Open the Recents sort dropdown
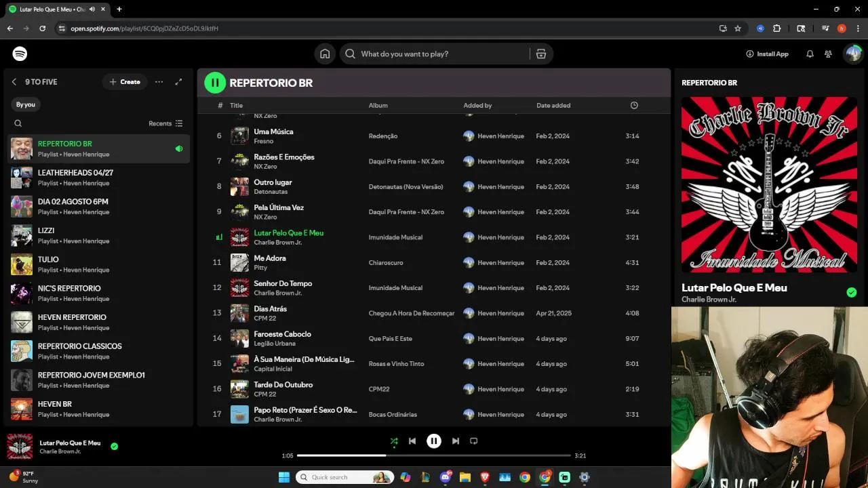This screenshot has height=488, width=868. click(165, 123)
